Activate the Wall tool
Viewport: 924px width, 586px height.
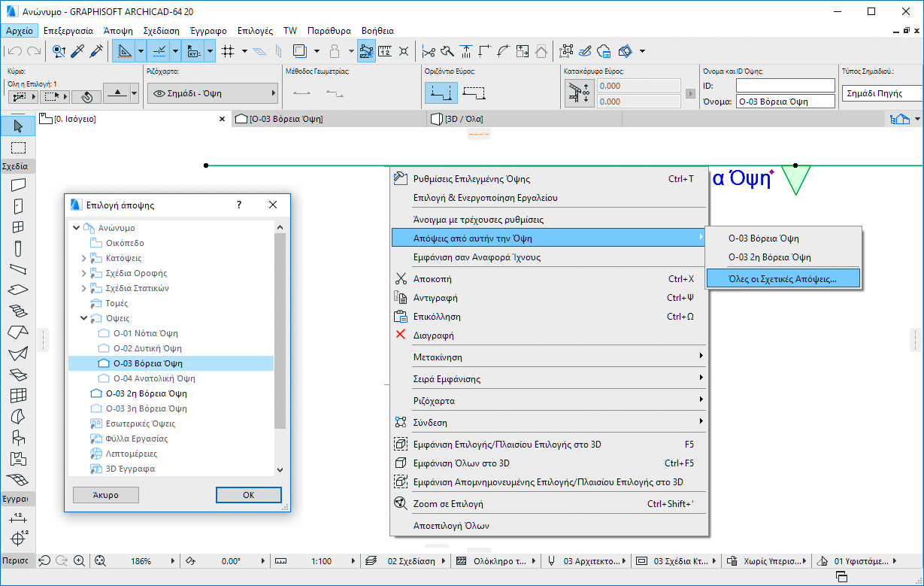click(18, 185)
